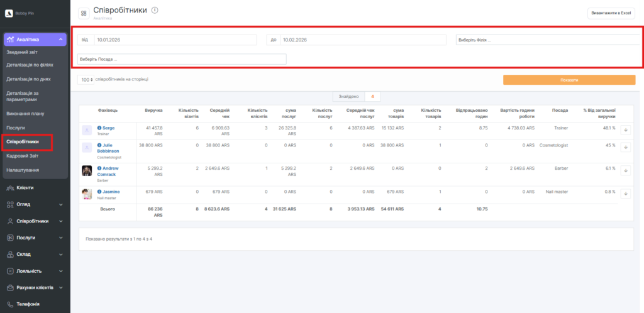
Task: Go to Кадровий Звіт report
Action: 23,155
